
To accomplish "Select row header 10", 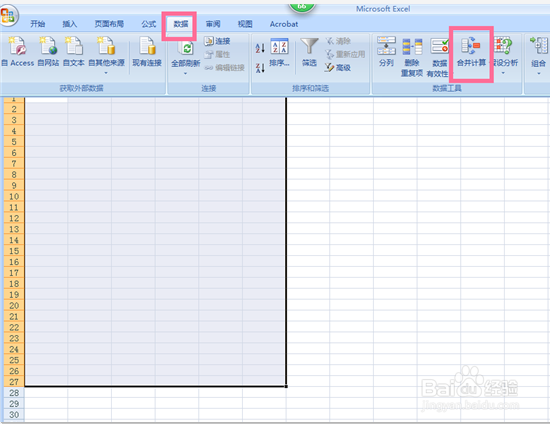I will coord(14,196).
